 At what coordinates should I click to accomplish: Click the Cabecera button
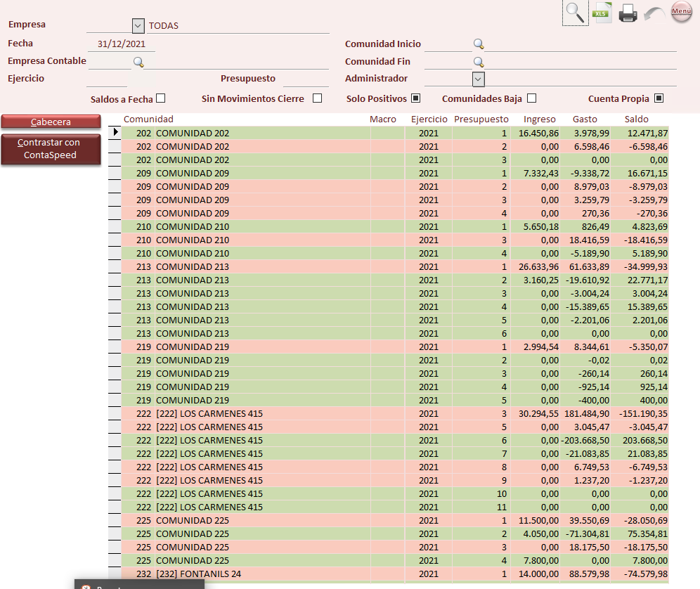pyautogui.click(x=51, y=122)
